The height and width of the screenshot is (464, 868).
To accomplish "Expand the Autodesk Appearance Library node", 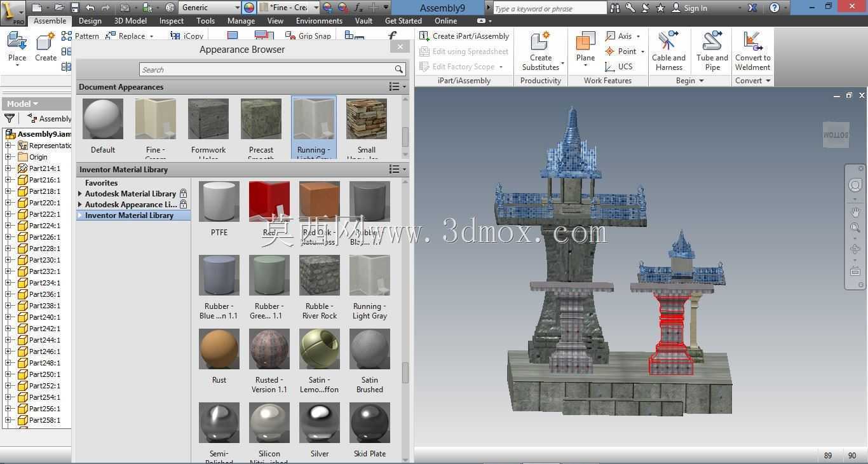I will pyautogui.click(x=80, y=205).
